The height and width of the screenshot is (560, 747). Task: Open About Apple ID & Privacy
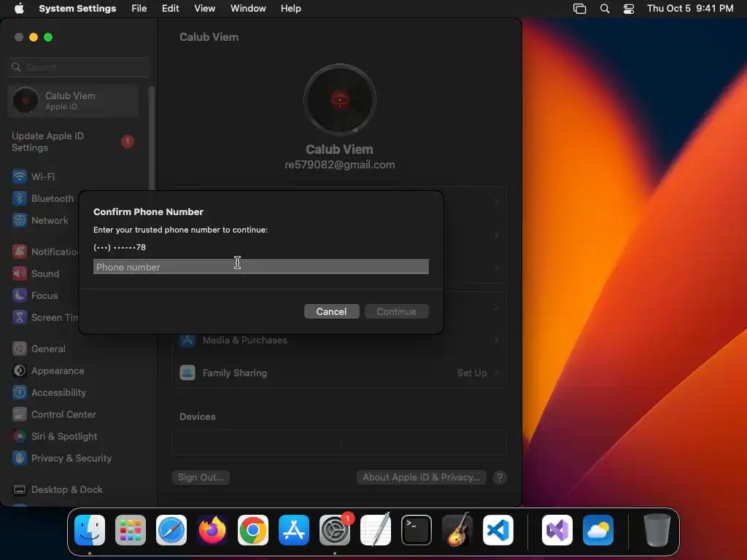click(x=421, y=477)
